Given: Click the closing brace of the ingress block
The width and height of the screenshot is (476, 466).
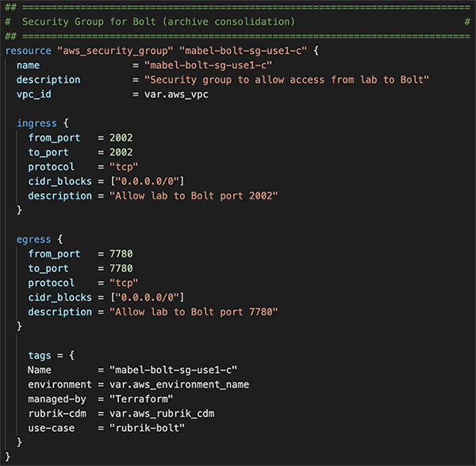Looking at the screenshot, I should [19, 210].
